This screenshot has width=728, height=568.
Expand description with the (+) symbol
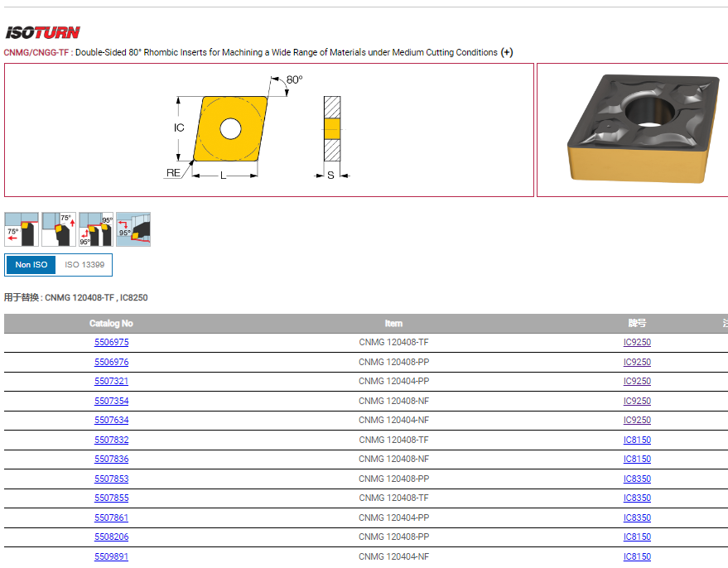pos(507,52)
